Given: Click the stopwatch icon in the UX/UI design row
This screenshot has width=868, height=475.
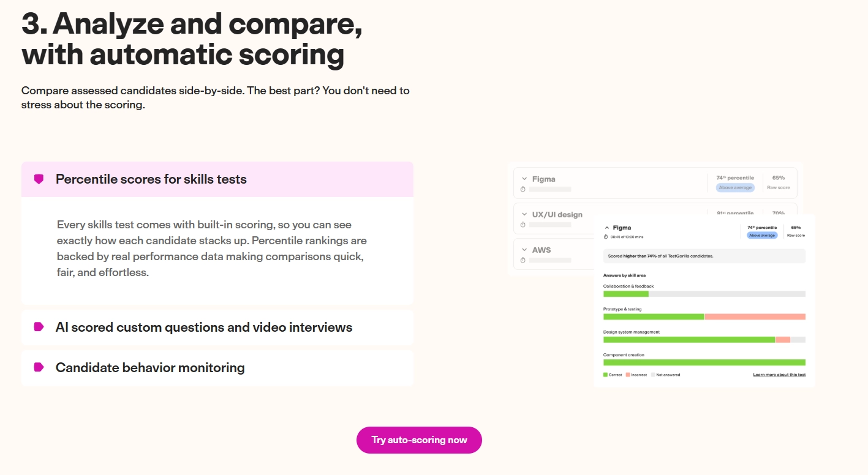Looking at the screenshot, I should coord(522,225).
